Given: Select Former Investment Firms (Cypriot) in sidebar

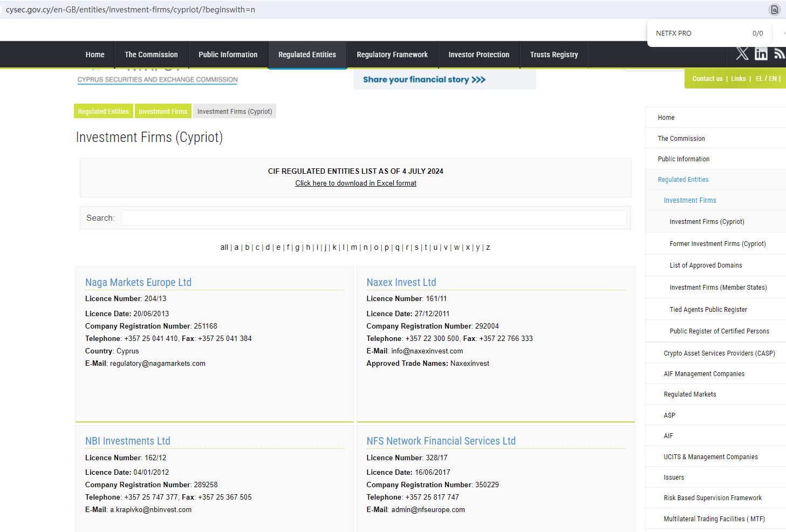Looking at the screenshot, I should click(x=717, y=244).
